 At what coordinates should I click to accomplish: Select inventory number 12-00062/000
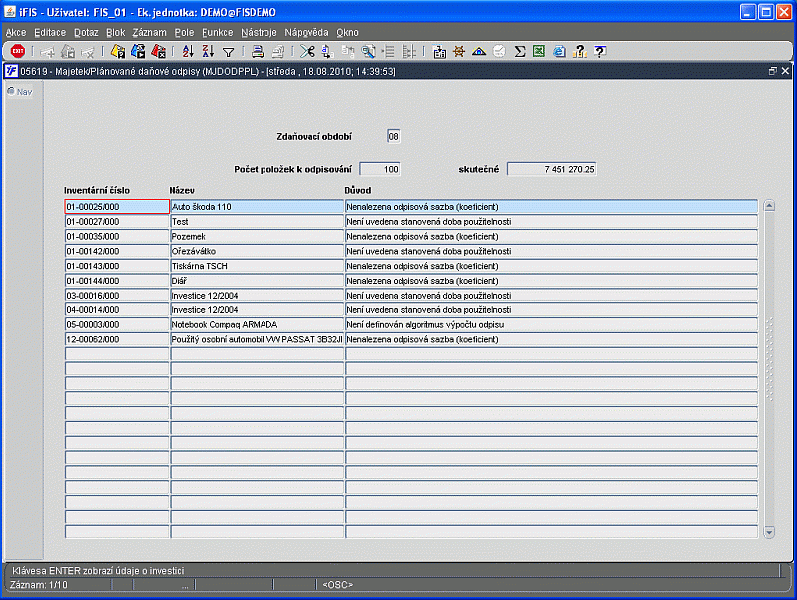click(117, 339)
